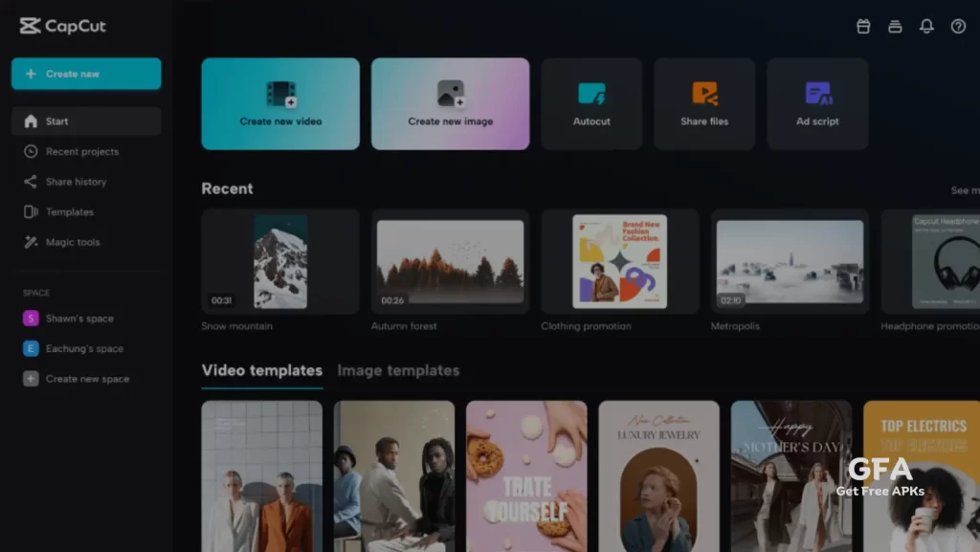The width and height of the screenshot is (980, 552).
Task: Click the 00:31 duration badge
Action: [x=221, y=300]
